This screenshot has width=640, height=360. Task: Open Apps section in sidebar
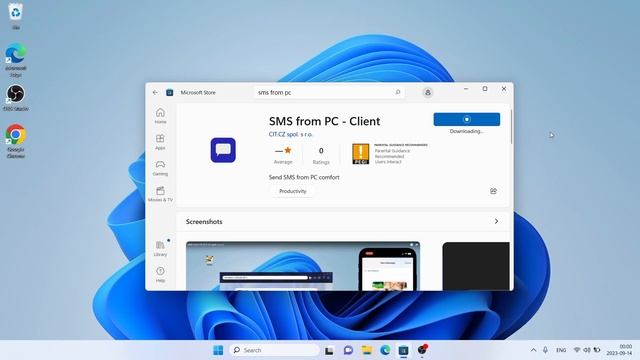point(160,142)
